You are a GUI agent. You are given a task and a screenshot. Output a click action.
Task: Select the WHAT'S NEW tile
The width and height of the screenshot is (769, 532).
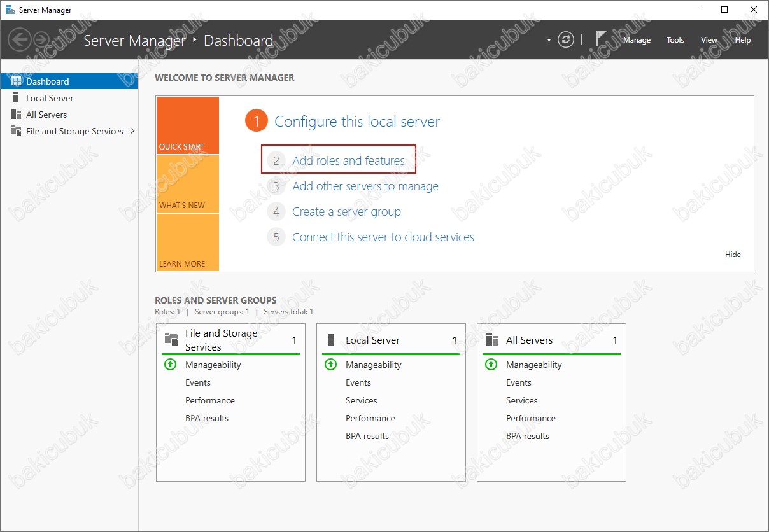coord(187,184)
